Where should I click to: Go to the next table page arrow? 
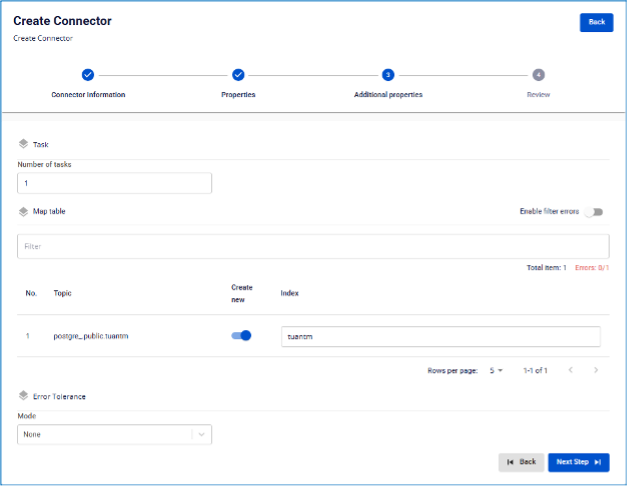tap(596, 370)
